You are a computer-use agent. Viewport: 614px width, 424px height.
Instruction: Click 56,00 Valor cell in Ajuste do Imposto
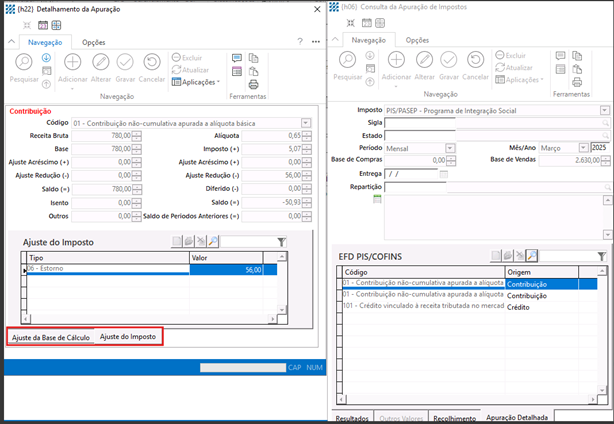[x=226, y=270]
